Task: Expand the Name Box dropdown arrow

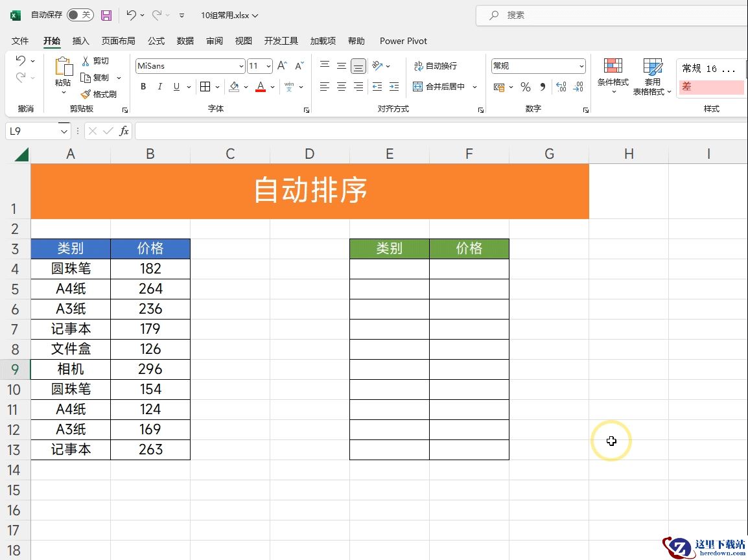Action: pyautogui.click(x=64, y=131)
